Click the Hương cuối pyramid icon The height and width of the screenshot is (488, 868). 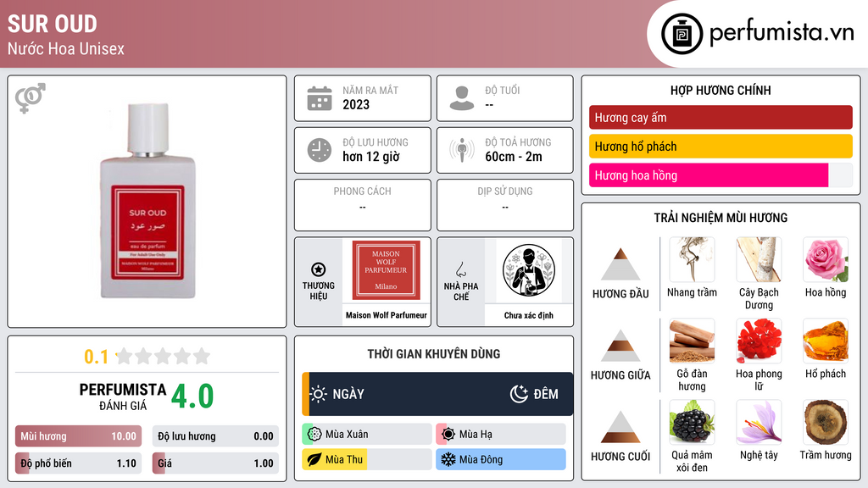click(620, 427)
